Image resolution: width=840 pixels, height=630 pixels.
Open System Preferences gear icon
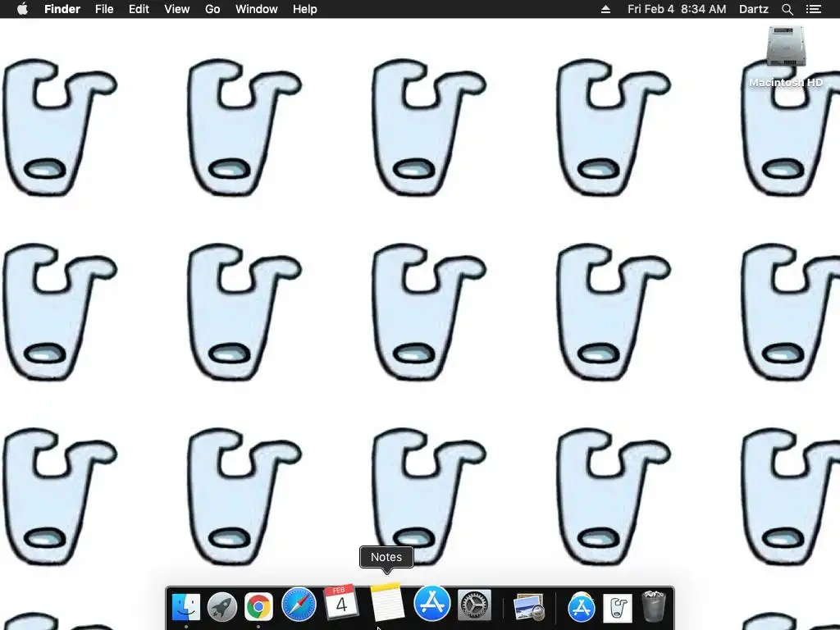(x=474, y=605)
